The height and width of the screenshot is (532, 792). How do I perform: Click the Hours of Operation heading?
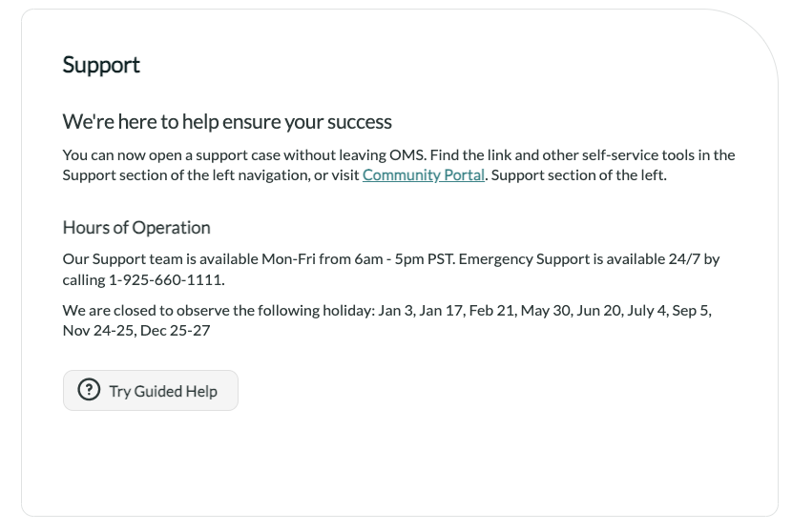tap(136, 228)
